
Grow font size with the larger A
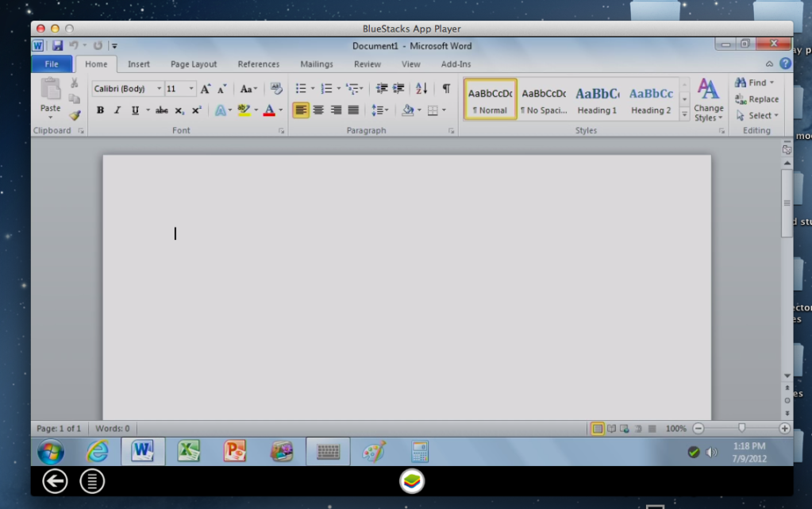pos(206,89)
